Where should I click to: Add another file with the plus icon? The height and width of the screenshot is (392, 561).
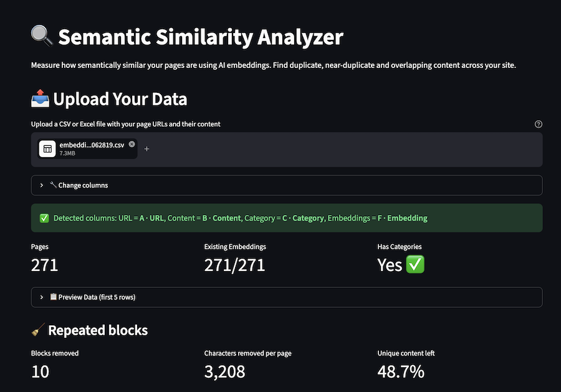click(146, 149)
